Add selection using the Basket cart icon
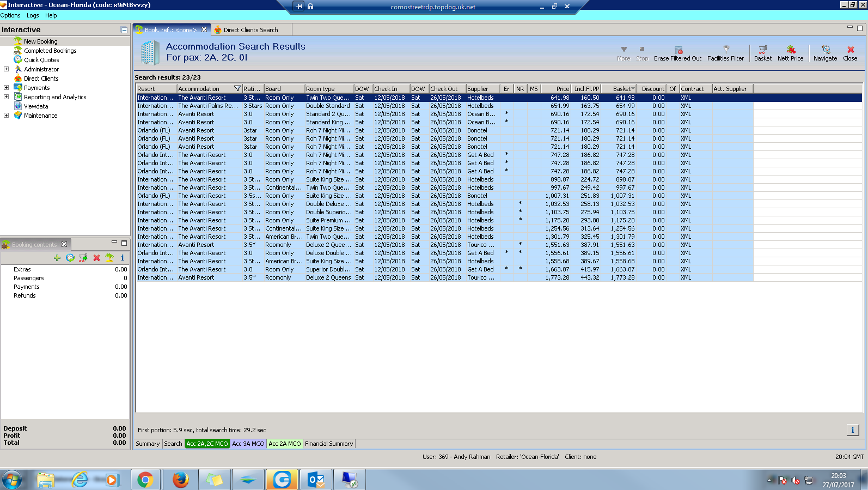The width and height of the screenshot is (868, 490). tap(763, 49)
